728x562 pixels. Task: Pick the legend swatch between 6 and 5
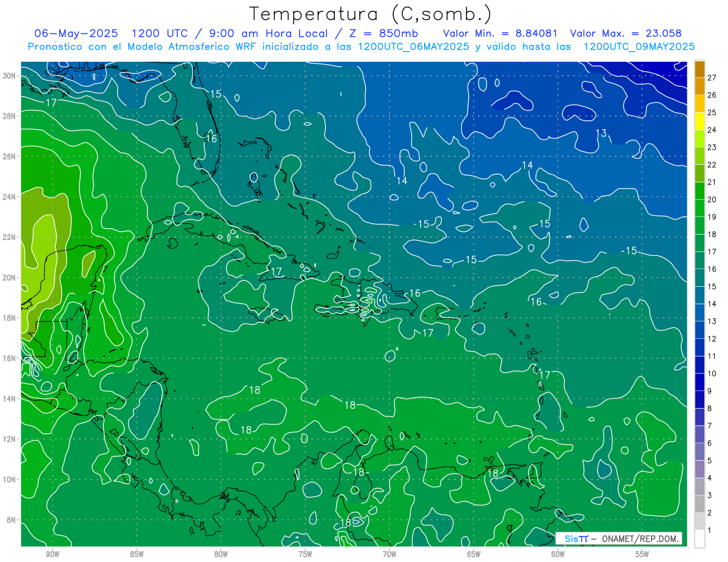[x=699, y=452]
